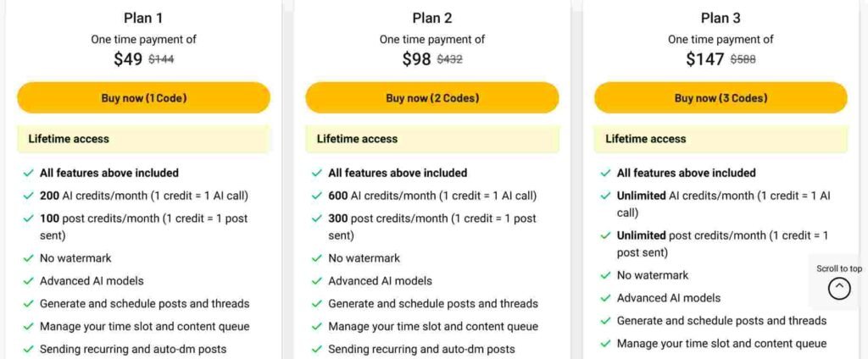The height and width of the screenshot is (359, 868).
Task: Click the Scroll to top label
Action: pyautogui.click(x=839, y=269)
